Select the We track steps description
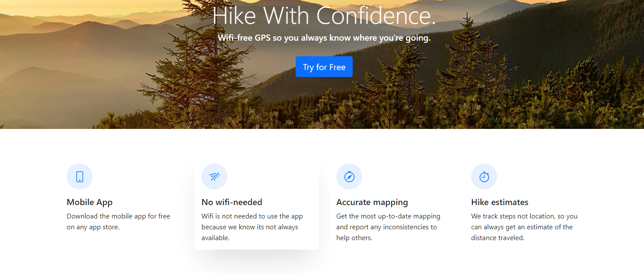Screen dimensions: 644x273 524,227
